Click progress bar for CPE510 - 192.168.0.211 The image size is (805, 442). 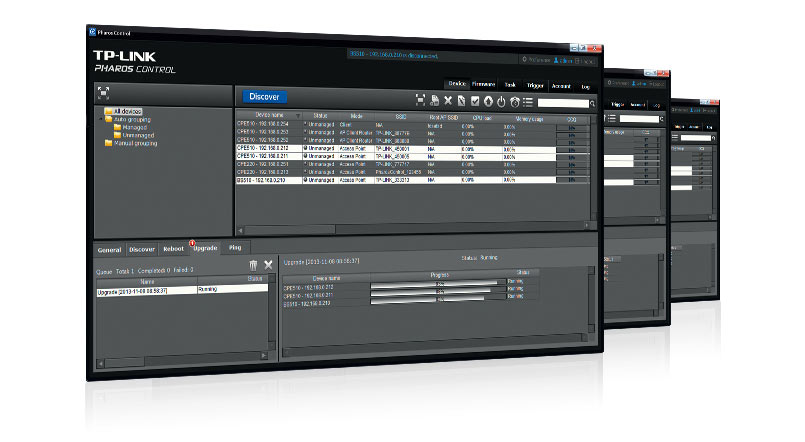[438, 291]
